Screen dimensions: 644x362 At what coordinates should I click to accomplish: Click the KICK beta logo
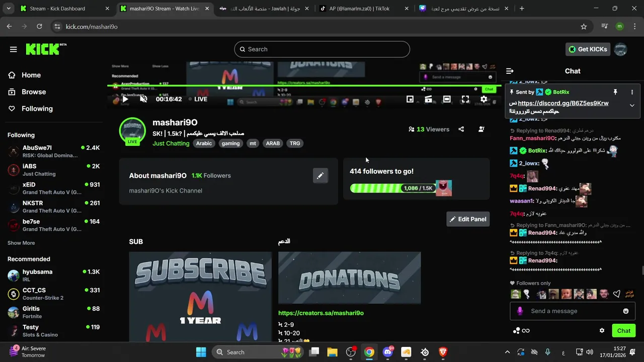(46, 49)
